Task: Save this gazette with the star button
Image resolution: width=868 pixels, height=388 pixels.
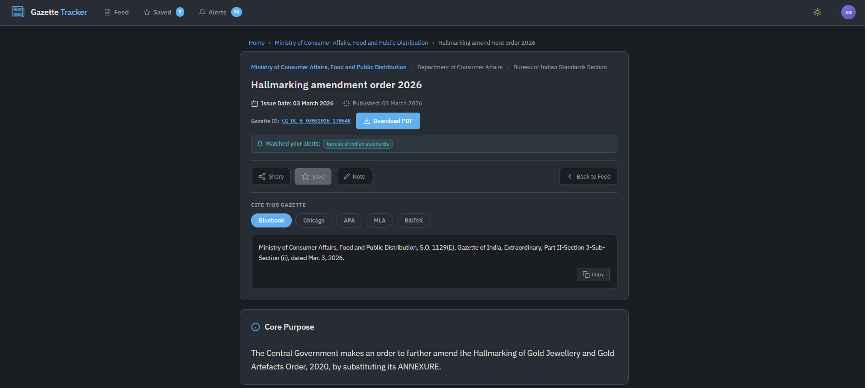Action: (313, 176)
